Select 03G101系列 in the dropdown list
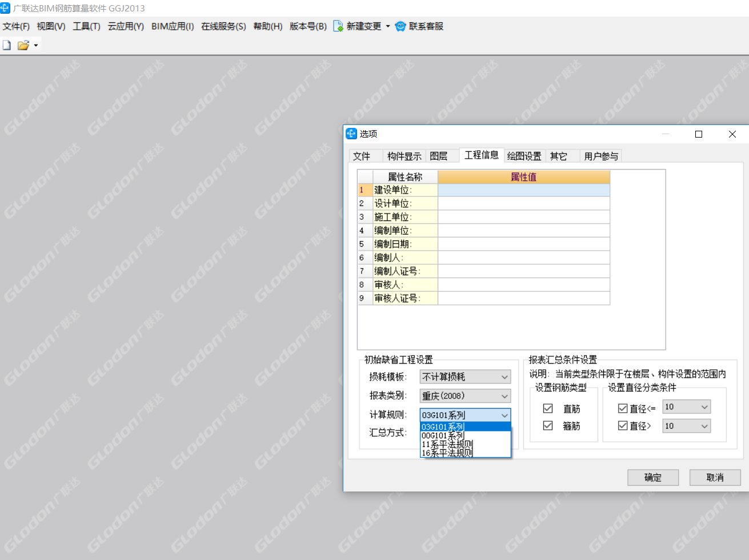Image resolution: width=749 pixels, height=560 pixels. [465, 427]
